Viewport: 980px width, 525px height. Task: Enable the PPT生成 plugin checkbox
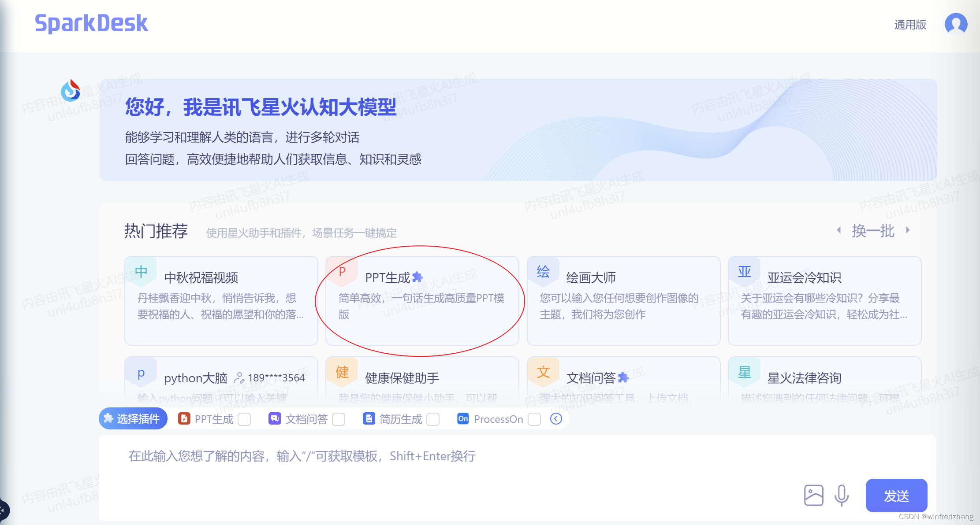[x=244, y=419]
